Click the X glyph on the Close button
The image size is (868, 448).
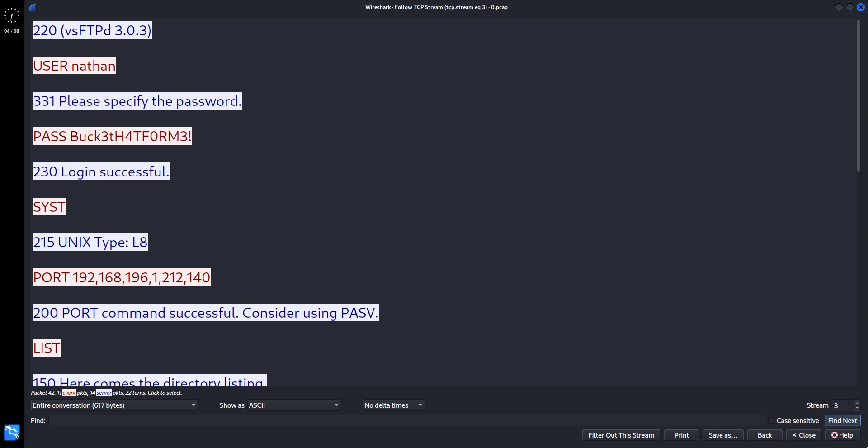[794, 435]
